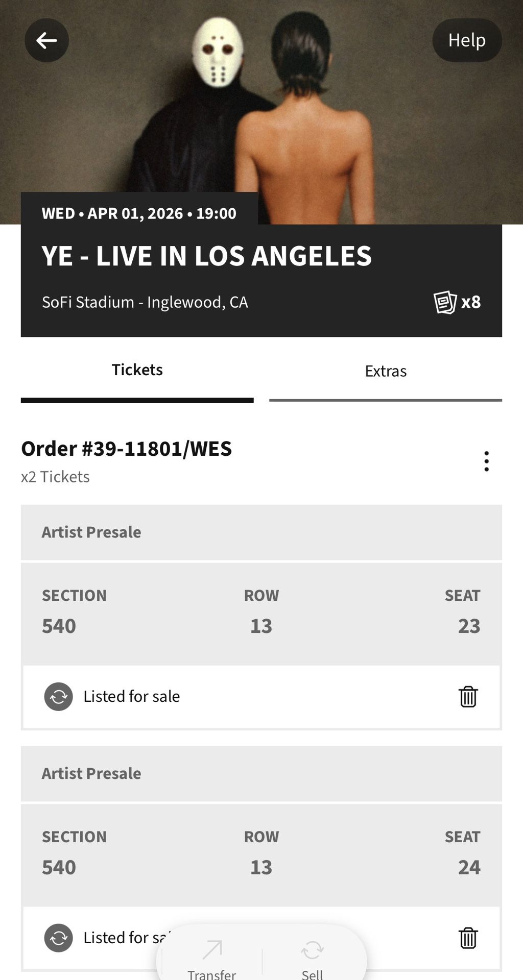Delete the listing for seat 23

coord(468,697)
